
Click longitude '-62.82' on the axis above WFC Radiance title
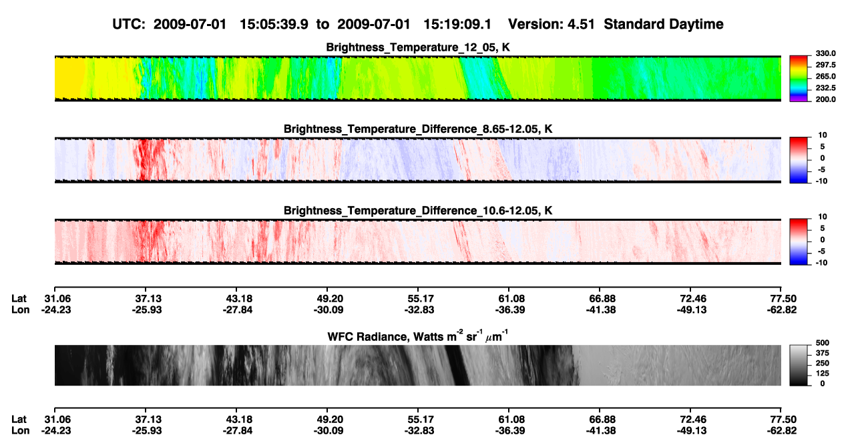[x=781, y=310]
